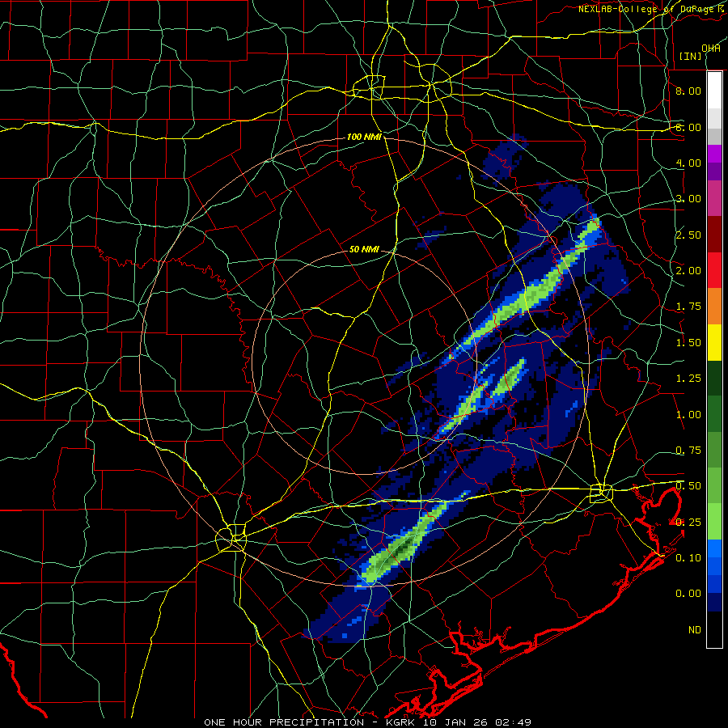
Task: Click the 0.25 legend value
Action: pyautogui.click(x=688, y=523)
